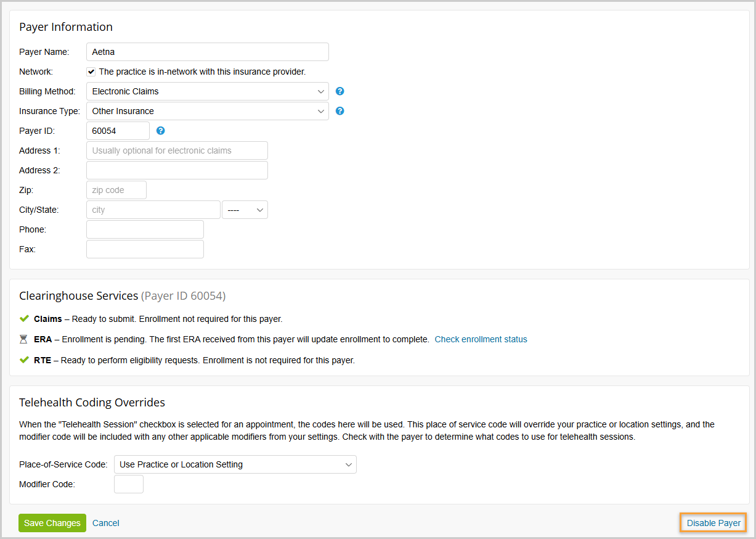Click the green checkmark beside Claims

tap(24, 319)
